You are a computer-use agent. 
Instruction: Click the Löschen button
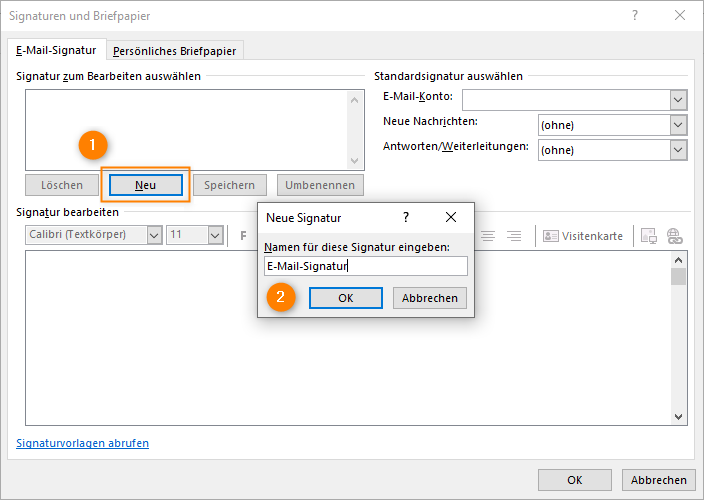(x=62, y=185)
